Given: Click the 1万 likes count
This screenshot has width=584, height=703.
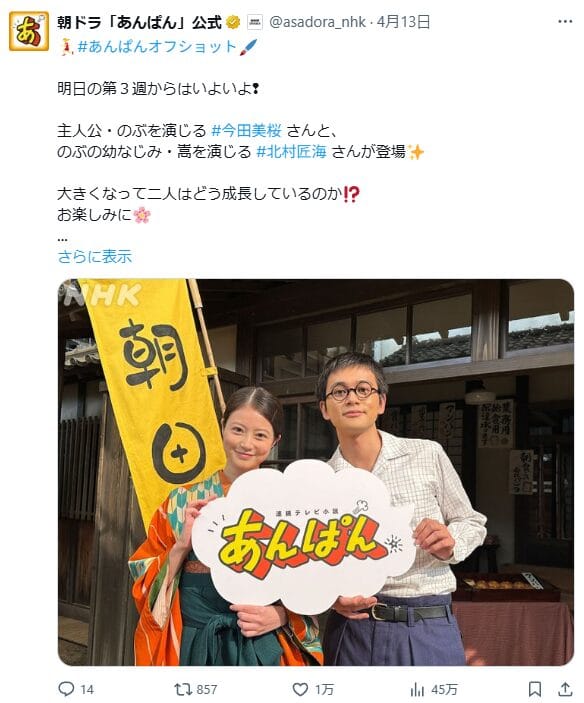Looking at the screenshot, I should pos(324,689).
